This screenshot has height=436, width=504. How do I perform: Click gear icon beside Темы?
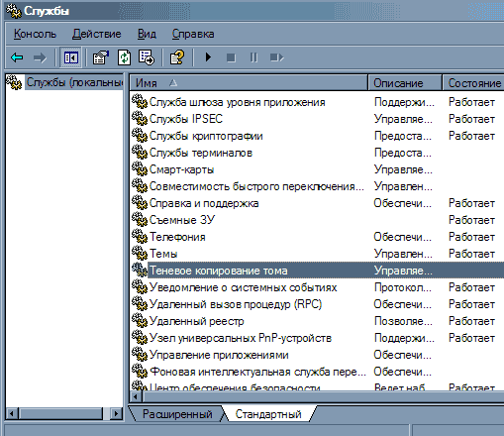tap(140, 253)
